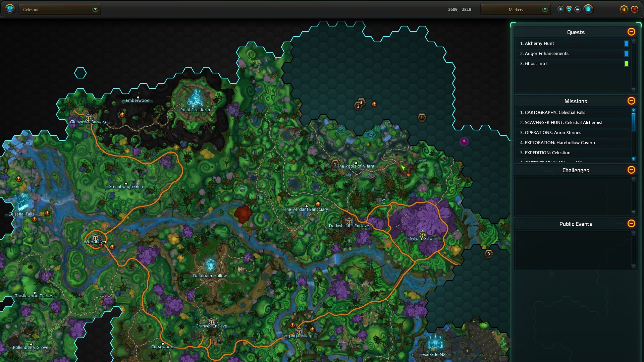Click Pollenberry Grove location label
The width and height of the screenshot is (644, 362).
pyautogui.click(x=31, y=348)
